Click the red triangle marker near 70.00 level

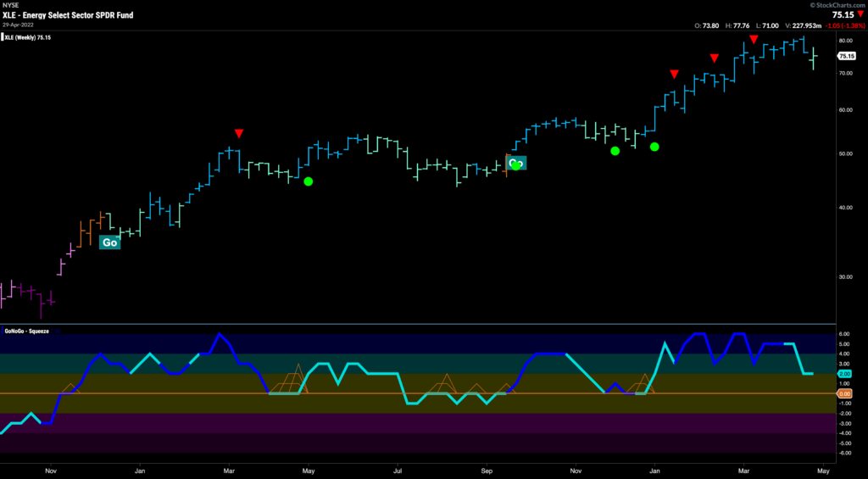(x=674, y=75)
